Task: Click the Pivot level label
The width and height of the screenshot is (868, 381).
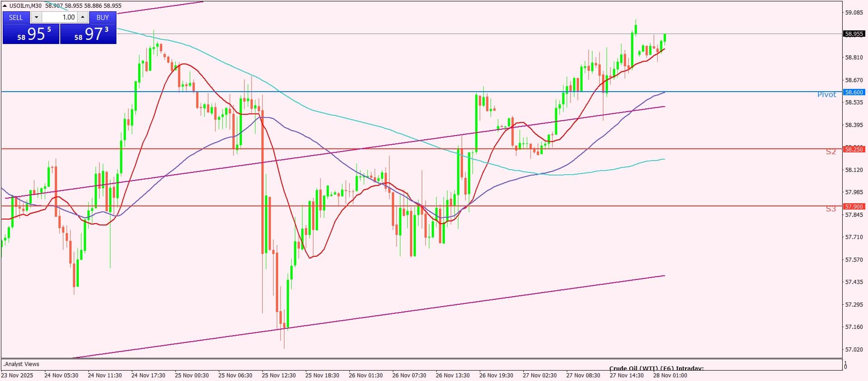Action: [x=827, y=94]
